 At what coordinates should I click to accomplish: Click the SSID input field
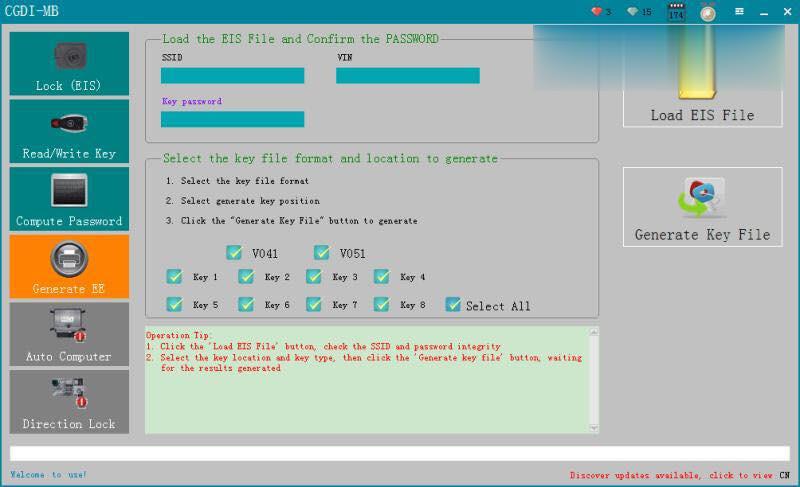point(233,75)
